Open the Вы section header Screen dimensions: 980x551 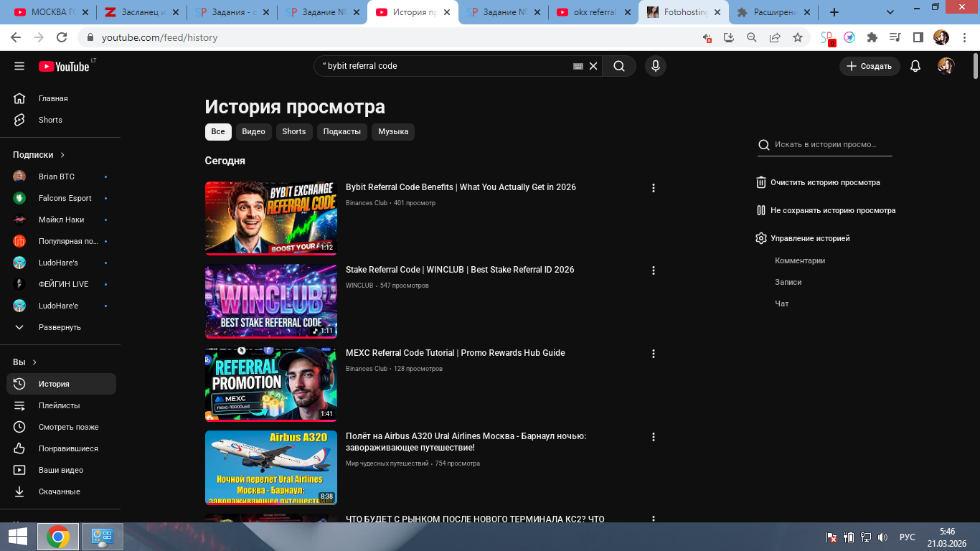coord(25,362)
